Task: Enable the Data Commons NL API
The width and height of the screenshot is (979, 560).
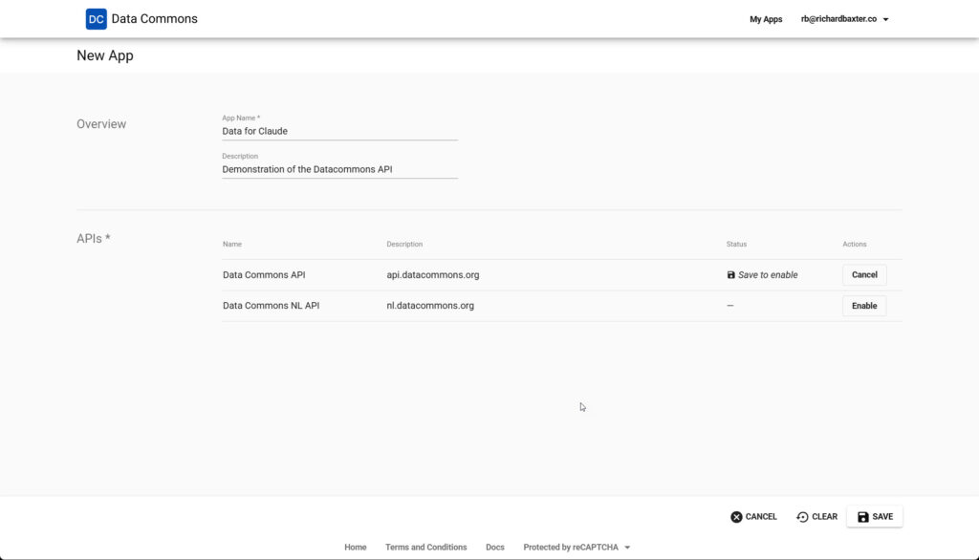Action: click(x=863, y=305)
